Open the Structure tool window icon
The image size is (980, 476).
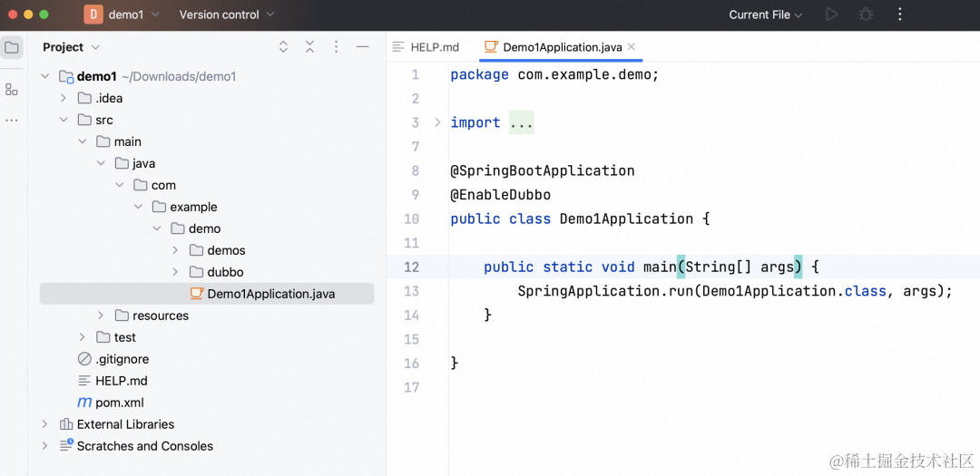pos(11,90)
